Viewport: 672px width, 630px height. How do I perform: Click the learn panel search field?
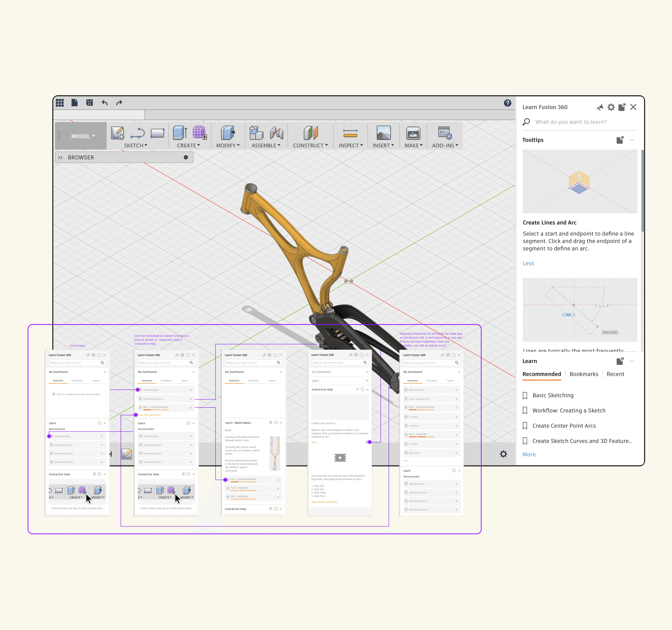click(581, 122)
